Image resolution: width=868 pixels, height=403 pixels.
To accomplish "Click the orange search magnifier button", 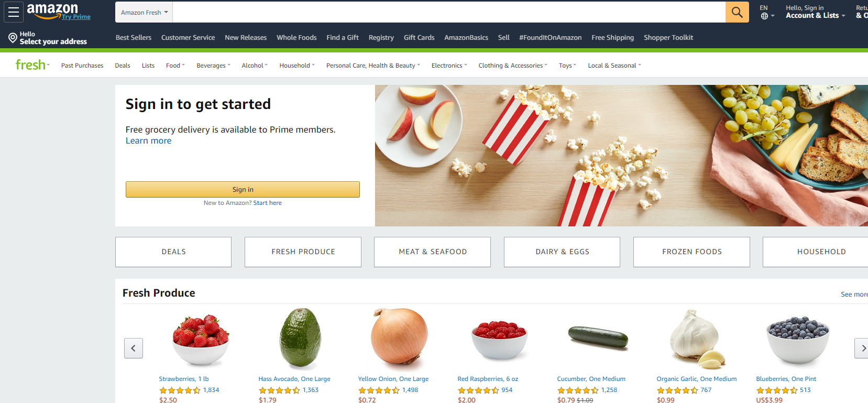I will pos(737,12).
